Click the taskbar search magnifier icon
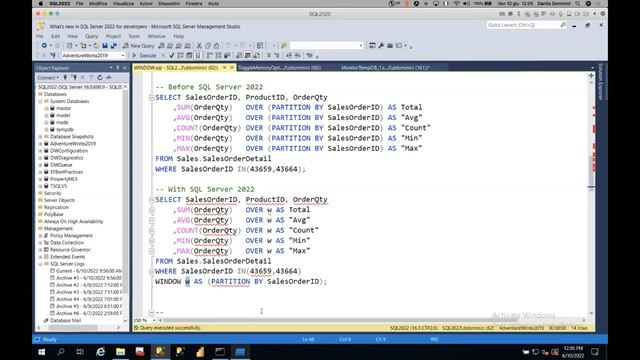The height and width of the screenshot is (360, 640). click(x=61, y=352)
